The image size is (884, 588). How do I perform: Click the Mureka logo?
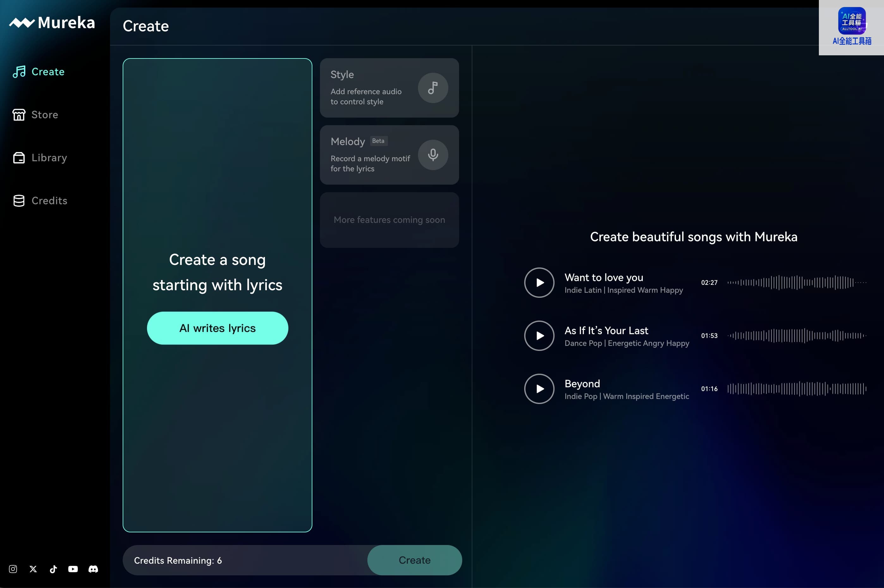click(52, 23)
